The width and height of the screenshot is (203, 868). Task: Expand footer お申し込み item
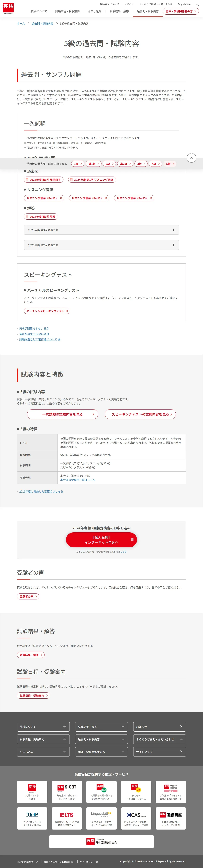43,752
